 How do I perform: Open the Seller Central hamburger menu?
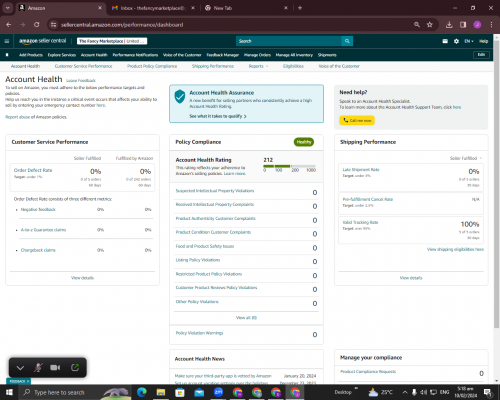(x=7, y=41)
